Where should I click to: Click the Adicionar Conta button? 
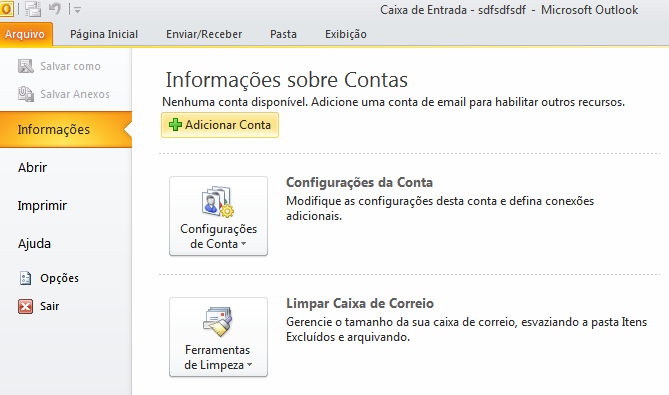click(x=220, y=125)
